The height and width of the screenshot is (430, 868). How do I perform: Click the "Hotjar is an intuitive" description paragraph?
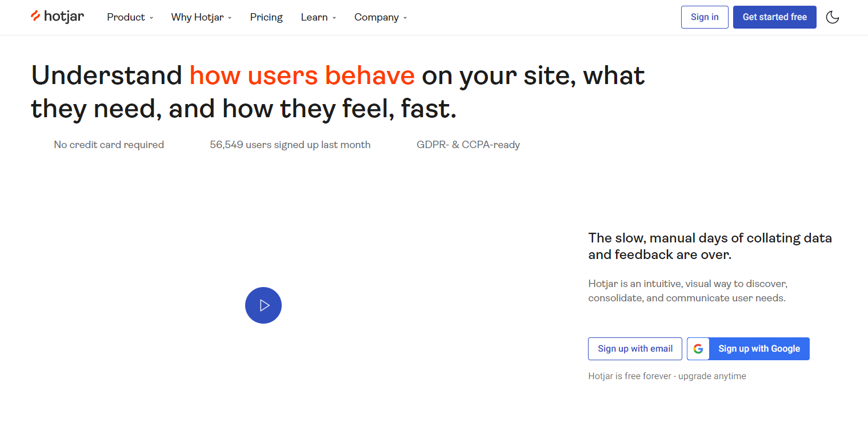point(687,290)
